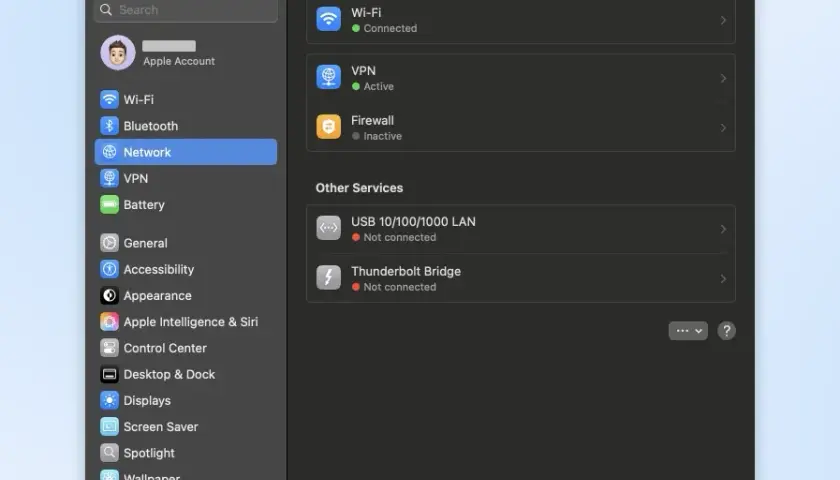Open the ellipsis actions dropdown
Viewport: 840px width, 480px height.
tap(688, 331)
